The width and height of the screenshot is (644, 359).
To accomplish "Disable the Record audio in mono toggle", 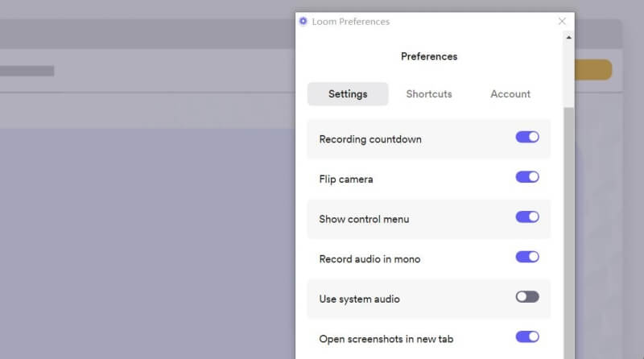I will coord(527,257).
